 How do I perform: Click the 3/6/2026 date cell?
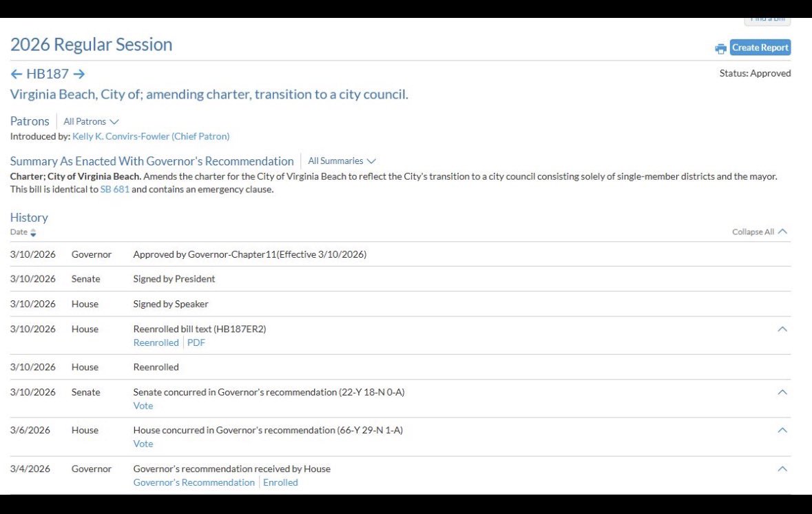point(30,430)
